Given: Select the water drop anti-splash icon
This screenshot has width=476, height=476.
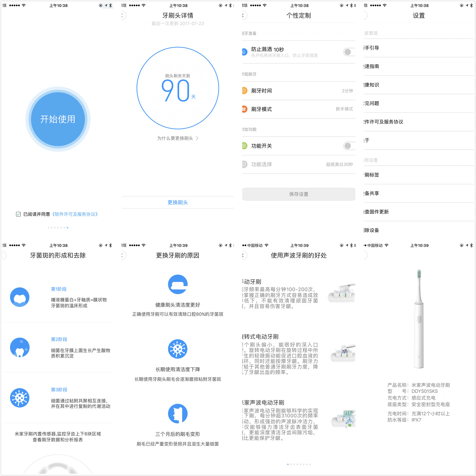Looking at the screenshot, I should tap(244, 52).
